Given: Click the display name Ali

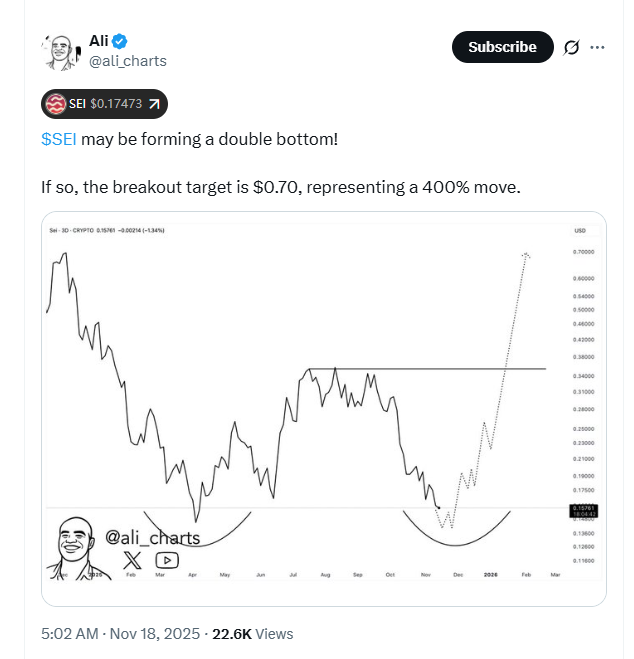Looking at the screenshot, I should [99, 41].
